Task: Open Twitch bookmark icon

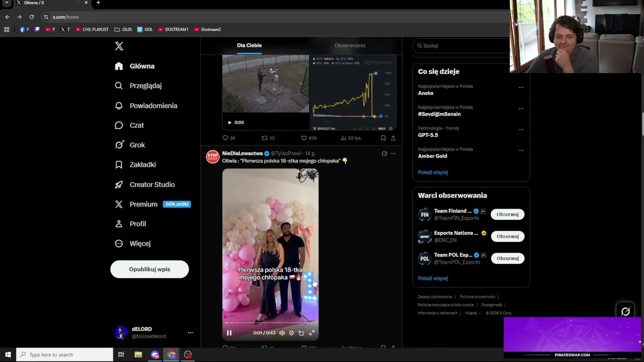Action: (37, 30)
